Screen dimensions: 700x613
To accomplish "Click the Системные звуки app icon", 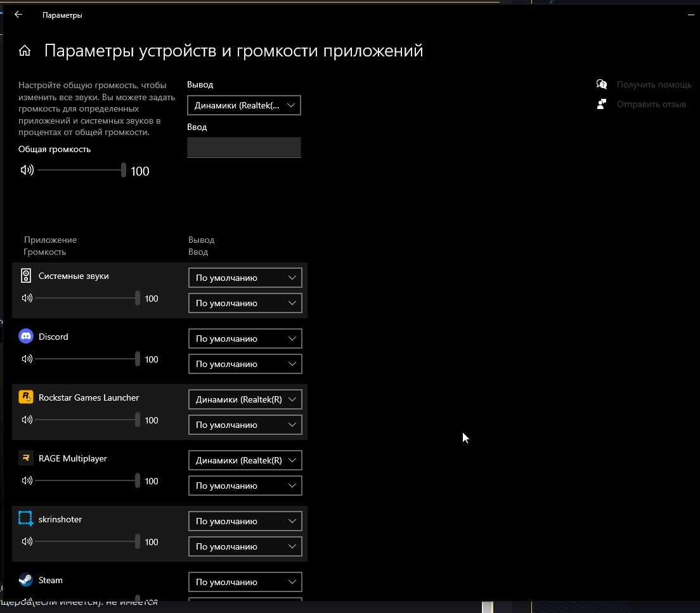I will tap(26, 276).
